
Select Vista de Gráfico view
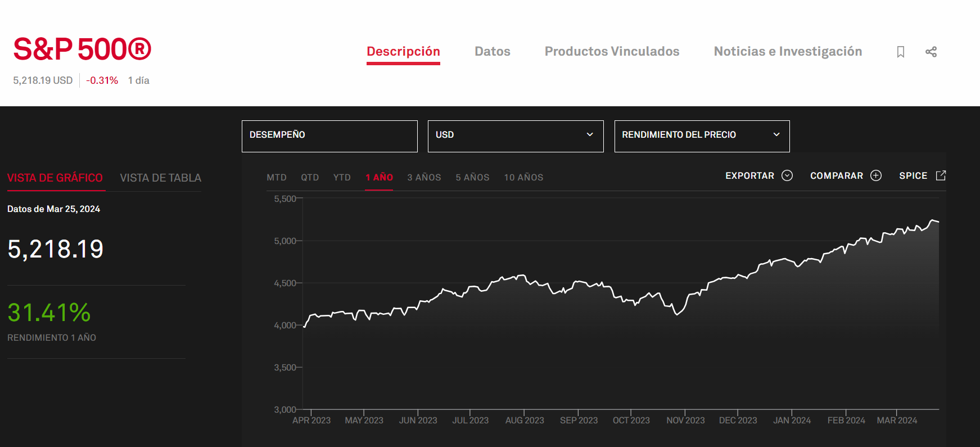(x=55, y=178)
